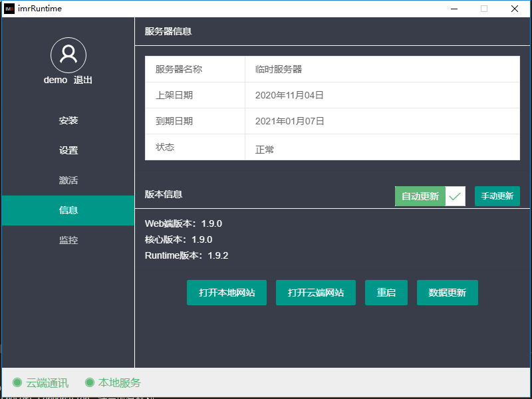Open the 监控 sidebar page

pos(68,240)
